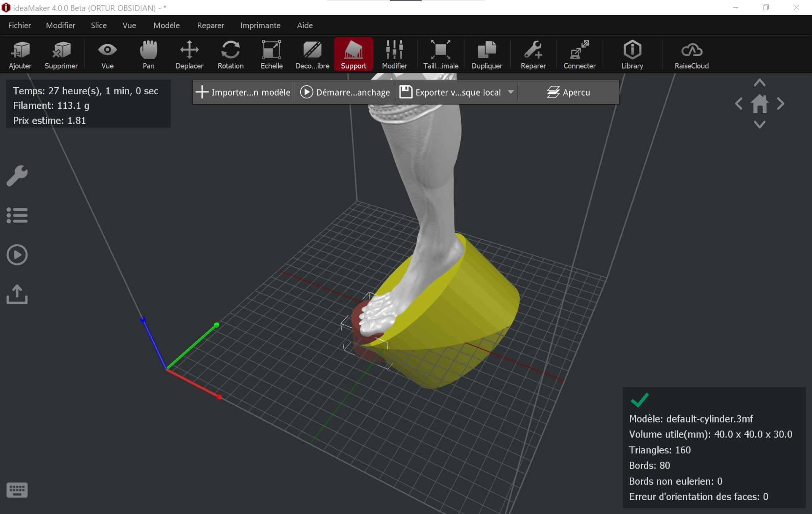Image resolution: width=812 pixels, height=514 pixels.
Task: Rotate the view with the up chevron
Action: (x=759, y=83)
